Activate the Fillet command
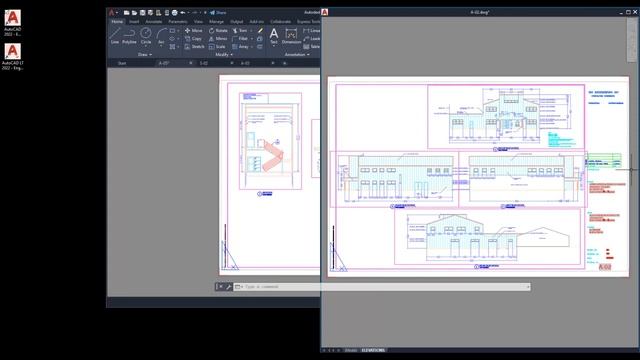 click(240, 39)
